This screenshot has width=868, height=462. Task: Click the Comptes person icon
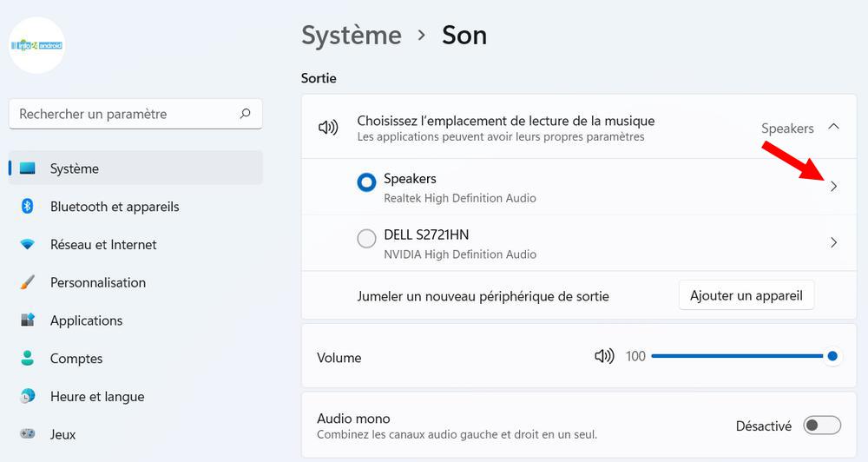click(x=27, y=358)
